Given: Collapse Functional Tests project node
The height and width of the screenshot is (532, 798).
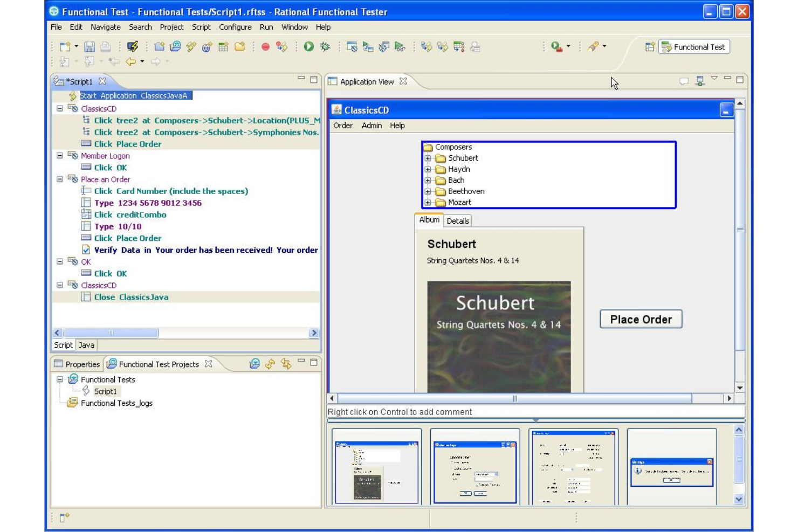Looking at the screenshot, I should (60, 379).
